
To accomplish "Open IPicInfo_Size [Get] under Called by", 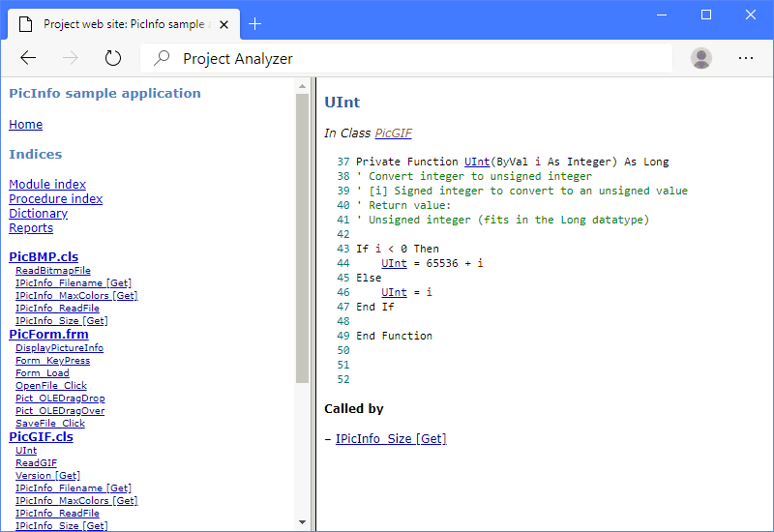I will click(x=391, y=439).
